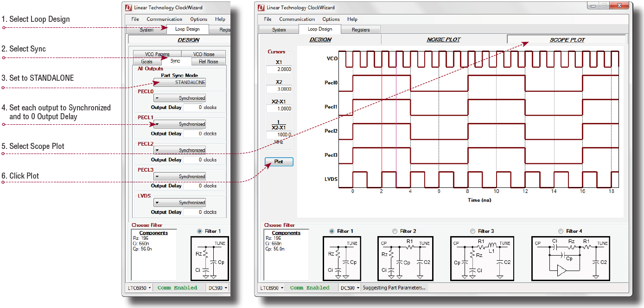The image size is (644, 308).
Task: Open the PECL0 Synchronized dropdown
Action: coord(180,98)
